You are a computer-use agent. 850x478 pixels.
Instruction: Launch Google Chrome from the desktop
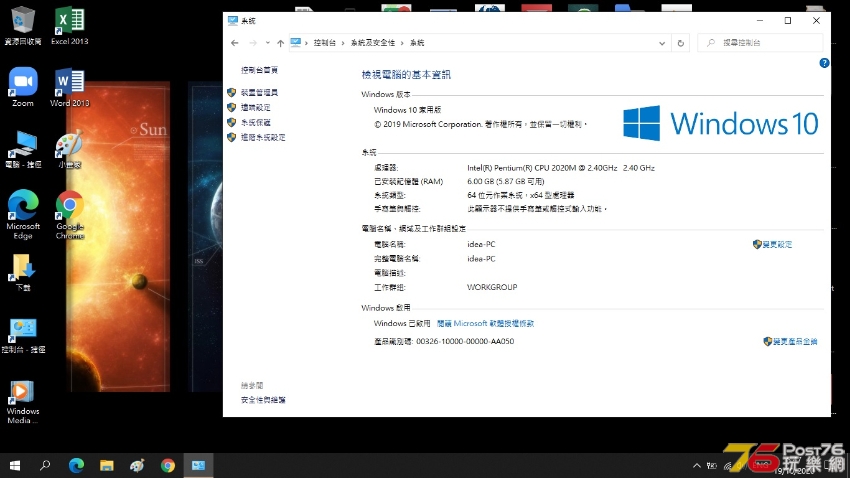coord(69,214)
